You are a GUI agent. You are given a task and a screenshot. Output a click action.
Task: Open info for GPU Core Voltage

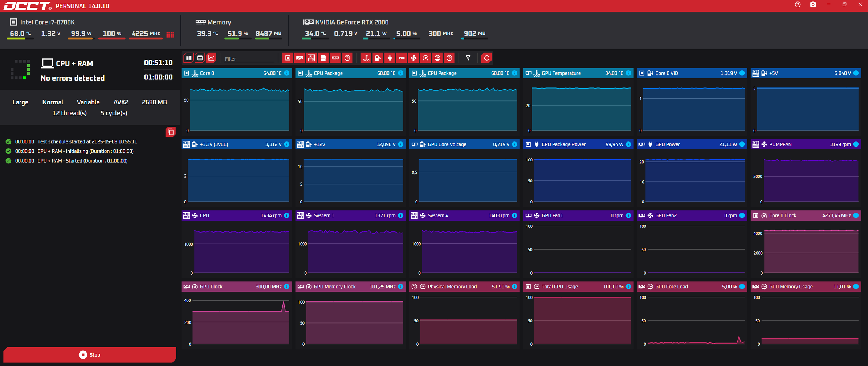coord(514,144)
